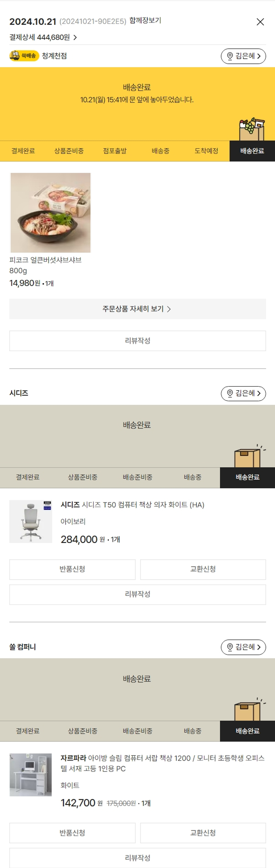Image resolution: width=275 pixels, height=868 pixels.
Task: Request exchange for 시디즈 T50 chair
Action: pyautogui.click(x=203, y=569)
